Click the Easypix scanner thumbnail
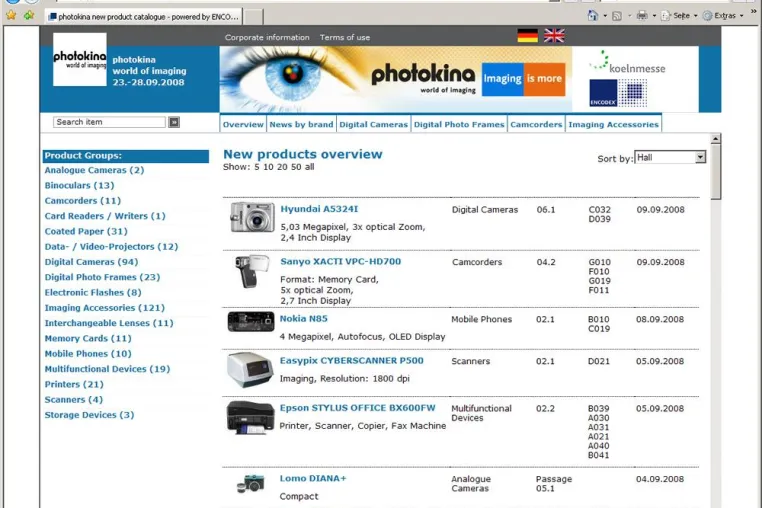The width and height of the screenshot is (762, 508). coord(250,369)
